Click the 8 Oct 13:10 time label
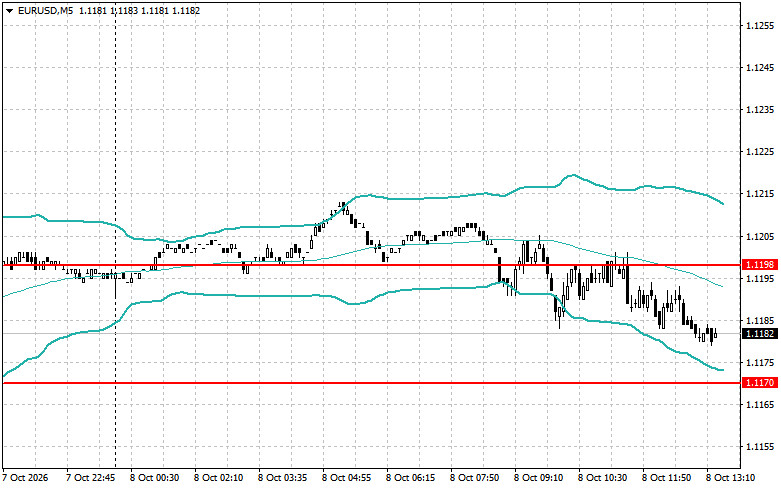The image size is (781, 489). 731,478
